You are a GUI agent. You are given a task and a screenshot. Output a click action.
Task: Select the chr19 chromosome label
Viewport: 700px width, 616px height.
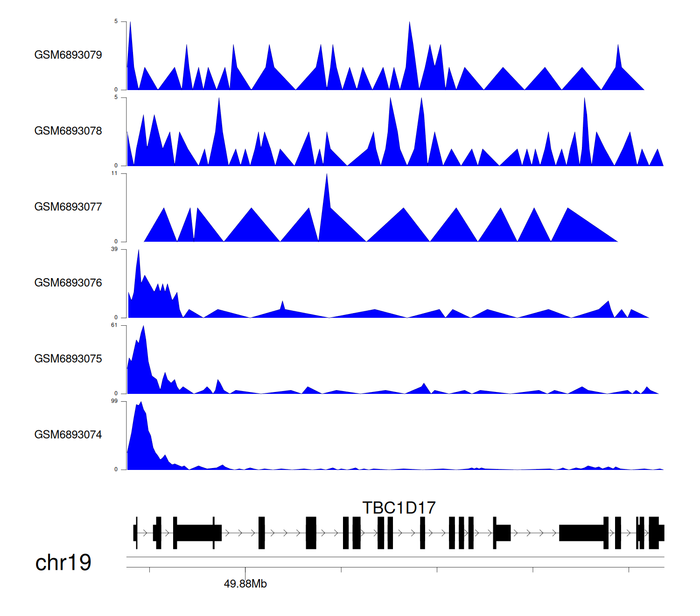click(x=63, y=563)
